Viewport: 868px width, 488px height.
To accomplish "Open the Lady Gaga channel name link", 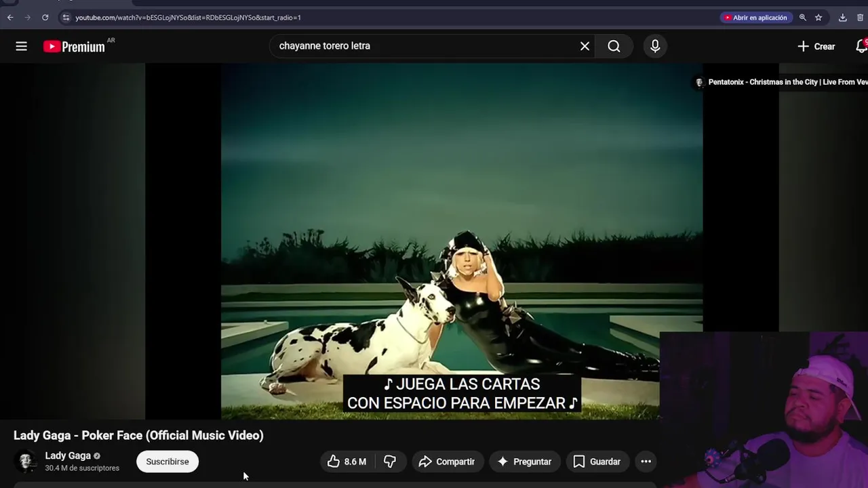I will (x=68, y=456).
